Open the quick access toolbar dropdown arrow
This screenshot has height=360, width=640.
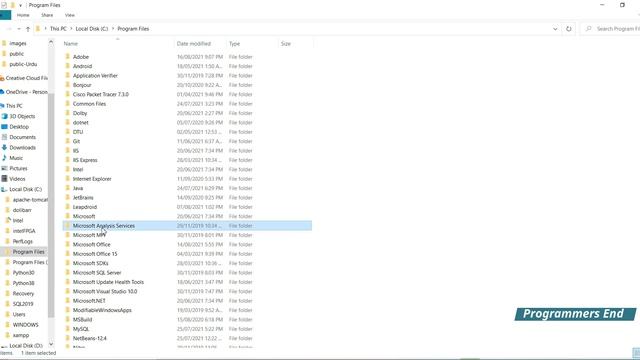tap(20, 5)
